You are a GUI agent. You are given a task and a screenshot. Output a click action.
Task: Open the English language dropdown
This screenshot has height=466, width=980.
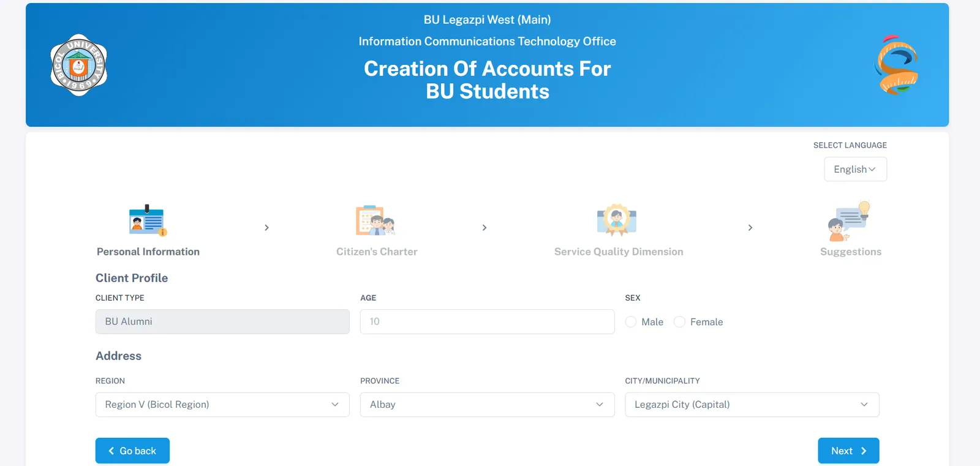coord(855,169)
